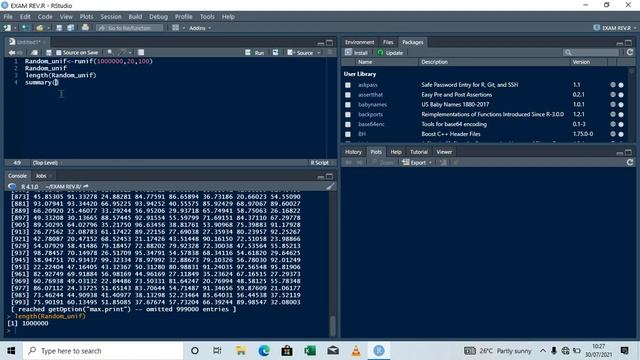Expand the new file dropdown arrow
Viewport: 640px width, 360px height.
pos(15,28)
